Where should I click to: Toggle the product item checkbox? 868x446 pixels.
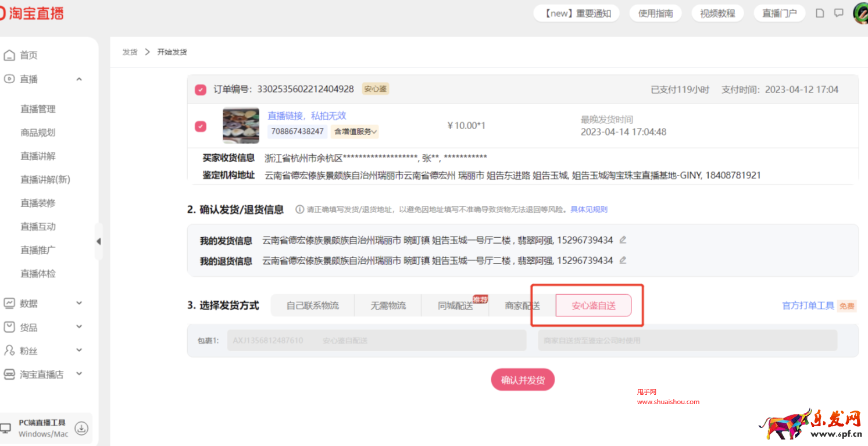point(201,126)
